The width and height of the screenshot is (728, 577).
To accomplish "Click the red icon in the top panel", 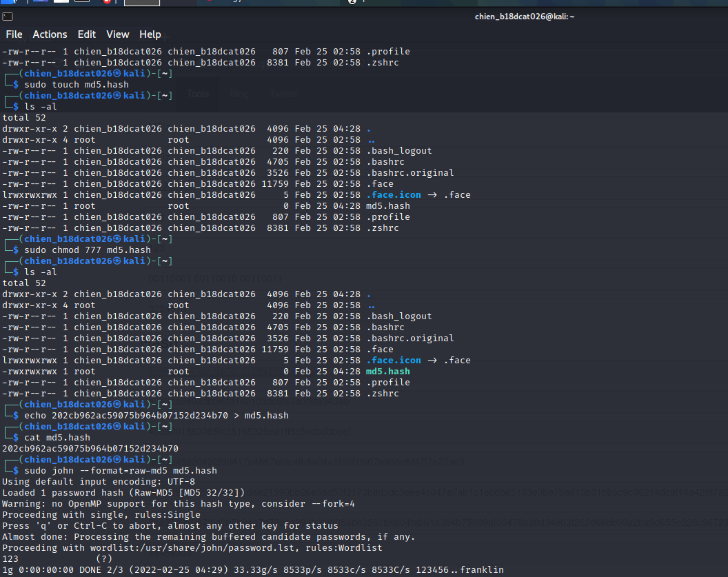I will (x=107, y=2).
